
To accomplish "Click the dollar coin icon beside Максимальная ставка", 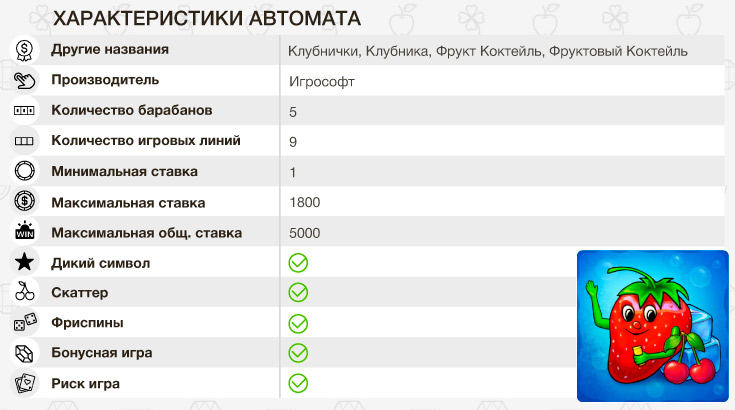I will point(25,202).
